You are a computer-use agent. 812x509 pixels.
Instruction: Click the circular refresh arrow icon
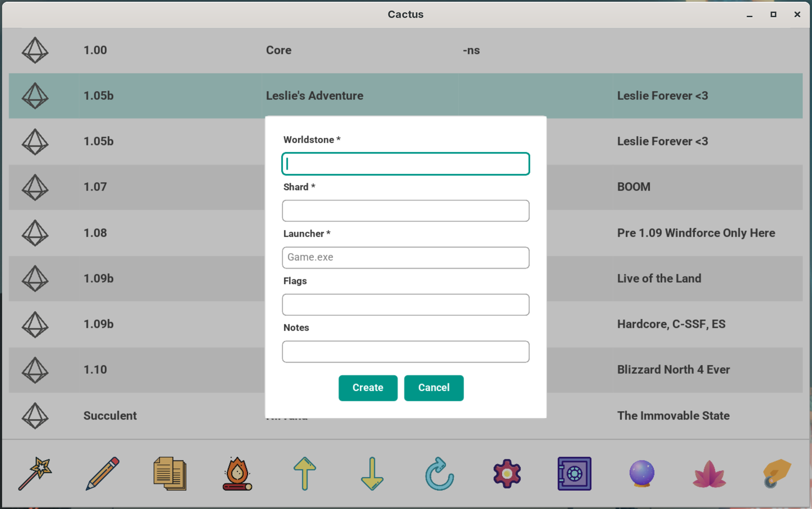pyautogui.click(x=439, y=473)
